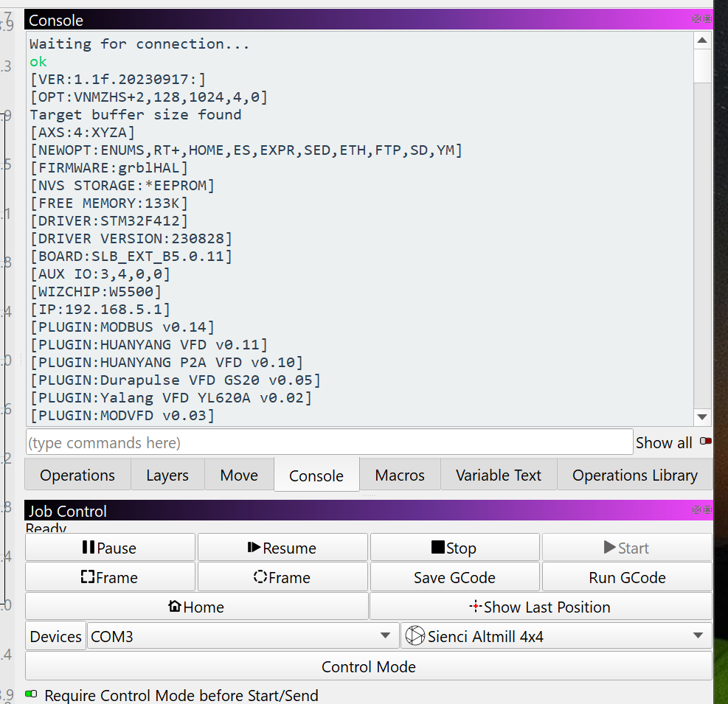Click the circular rubber-band Frame button
This screenshot has width=728, height=704.
(x=282, y=577)
